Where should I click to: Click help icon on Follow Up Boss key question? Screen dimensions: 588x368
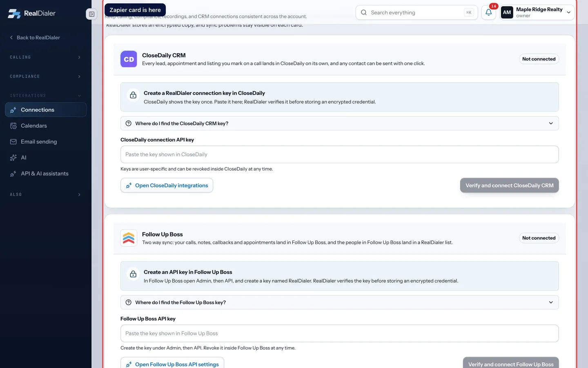[x=129, y=302]
